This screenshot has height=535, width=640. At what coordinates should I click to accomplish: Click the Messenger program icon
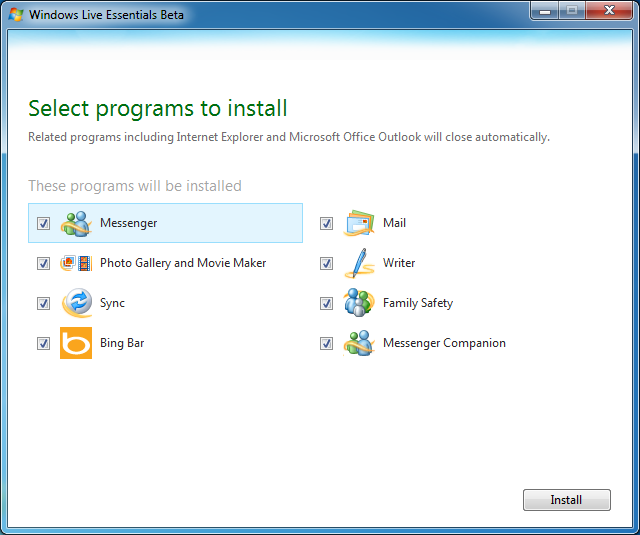(x=76, y=223)
